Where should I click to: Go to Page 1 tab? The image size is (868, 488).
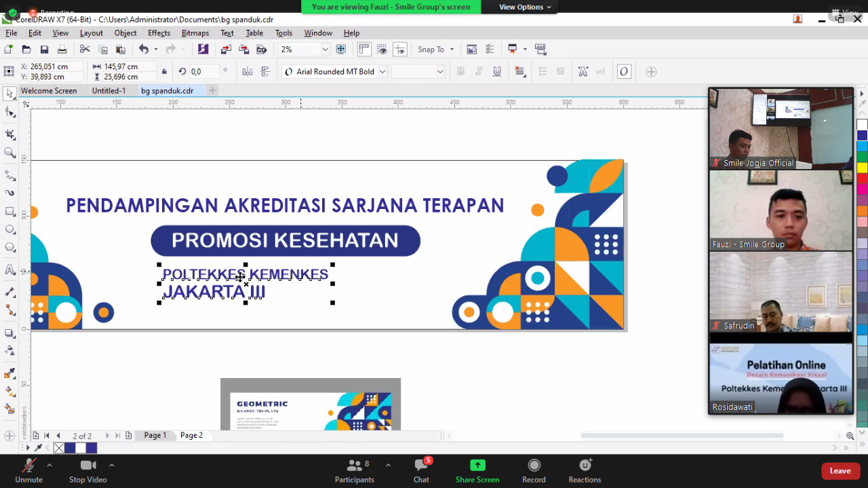pos(155,435)
